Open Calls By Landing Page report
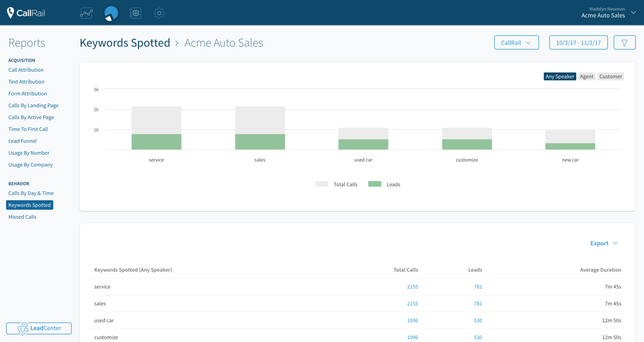This screenshot has width=644, height=342. click(x=33, y=106)
